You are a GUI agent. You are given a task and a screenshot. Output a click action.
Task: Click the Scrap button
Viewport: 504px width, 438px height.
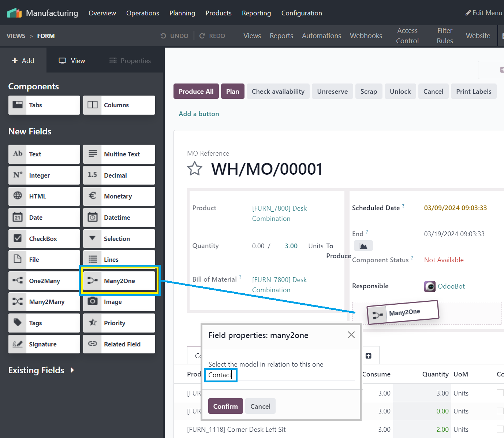(369, 91)
